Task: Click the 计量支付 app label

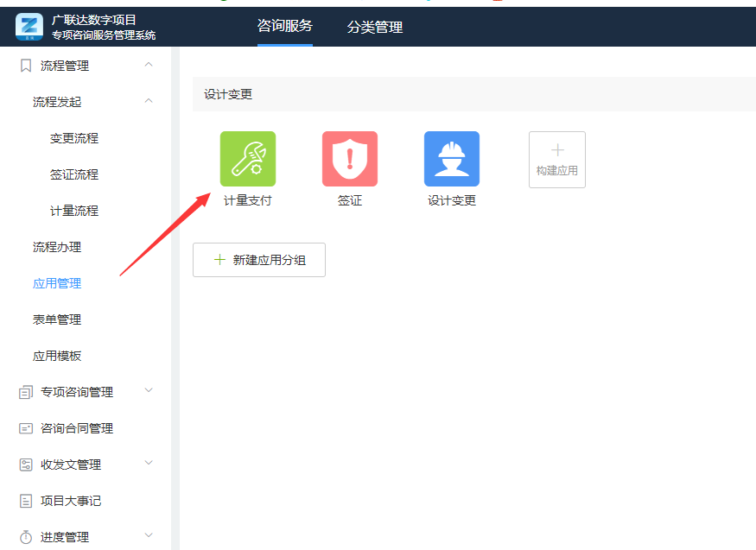Action: click(x=248, y=200)
